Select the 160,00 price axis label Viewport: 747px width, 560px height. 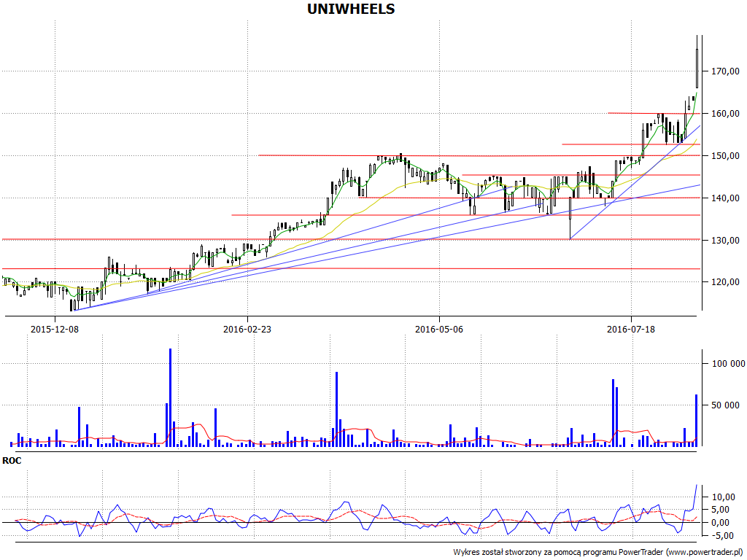point(725,114)
